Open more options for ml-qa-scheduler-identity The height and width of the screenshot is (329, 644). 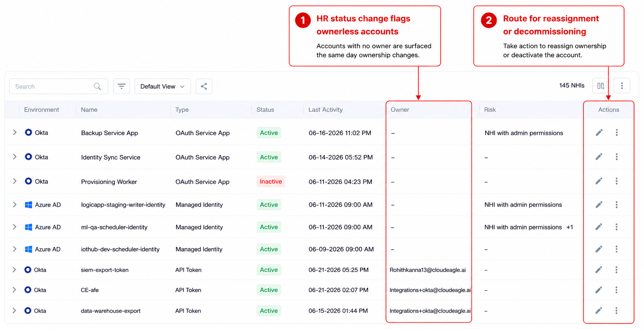[x=616, y=227]
